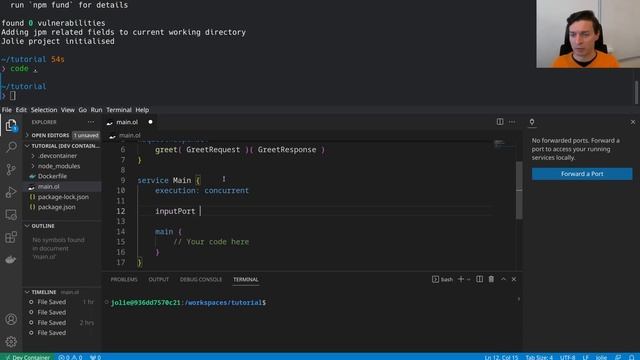
Task: Click the Explorer more actions ellipsis
Action: coord(91,122)
